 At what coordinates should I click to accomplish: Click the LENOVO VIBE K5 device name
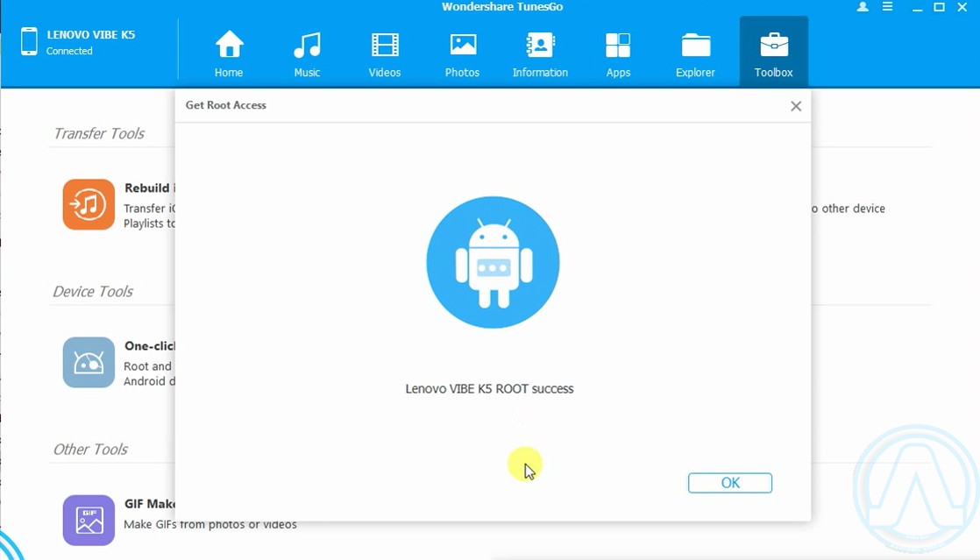[x=90, y=34]
